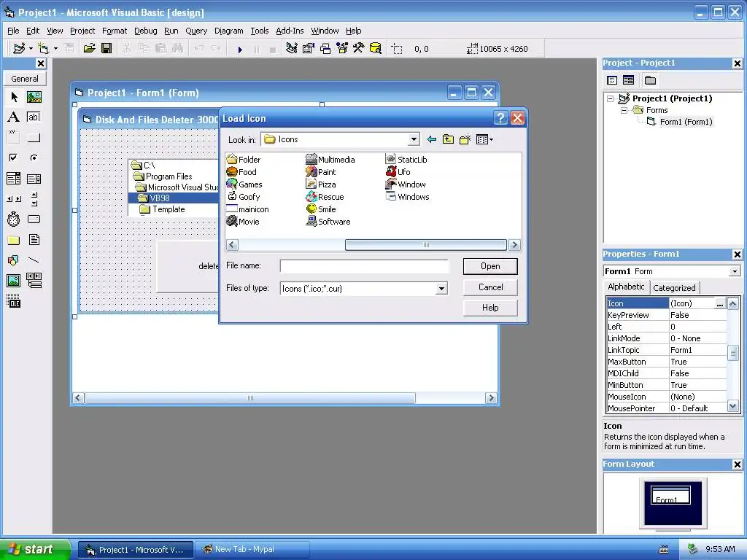Collapse the Project1 tree node

tap(611, 98)
